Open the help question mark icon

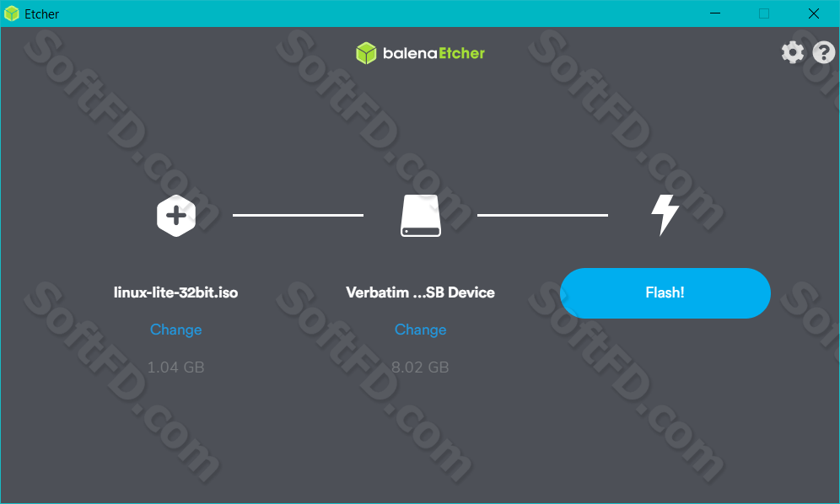point(823,52)
